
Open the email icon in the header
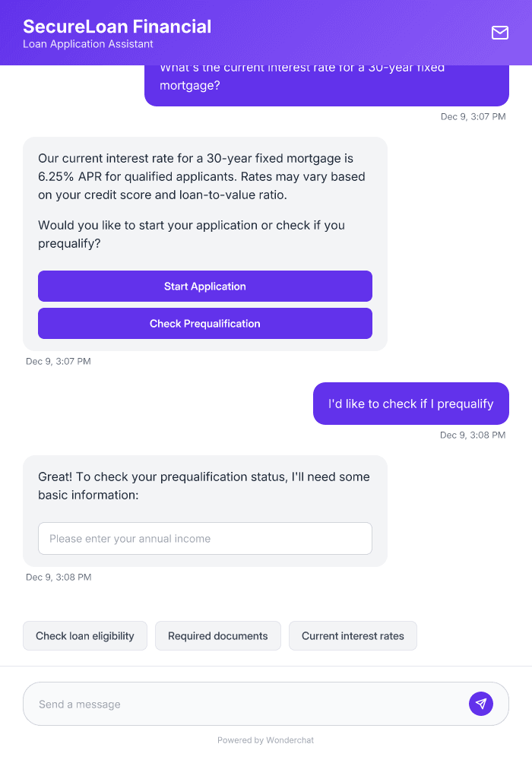coord(500,33)
